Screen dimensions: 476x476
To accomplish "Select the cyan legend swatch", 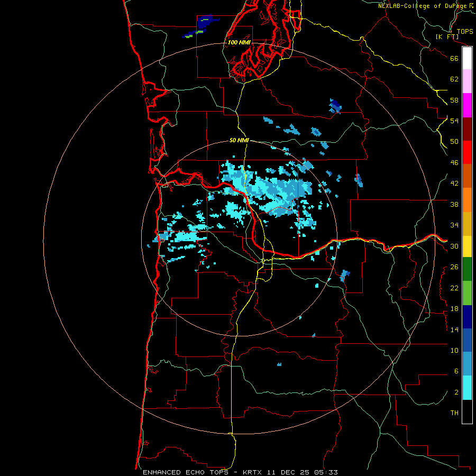I will tap(467, 388).
